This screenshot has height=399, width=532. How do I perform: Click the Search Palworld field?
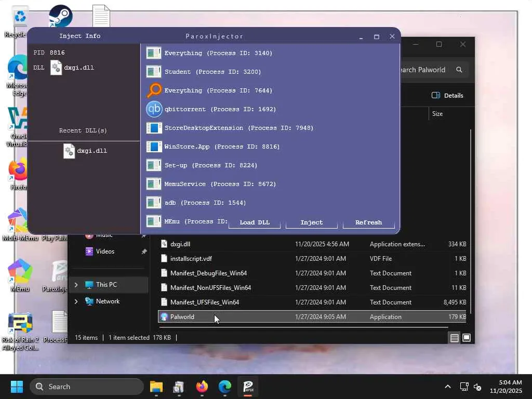point(434,70)
